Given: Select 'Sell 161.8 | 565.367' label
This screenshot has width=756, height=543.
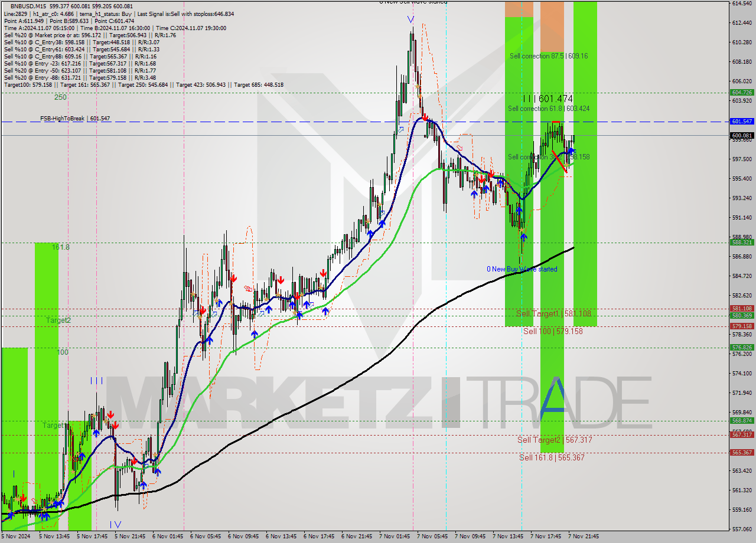Looking at the screenshot, I should 552,457.
